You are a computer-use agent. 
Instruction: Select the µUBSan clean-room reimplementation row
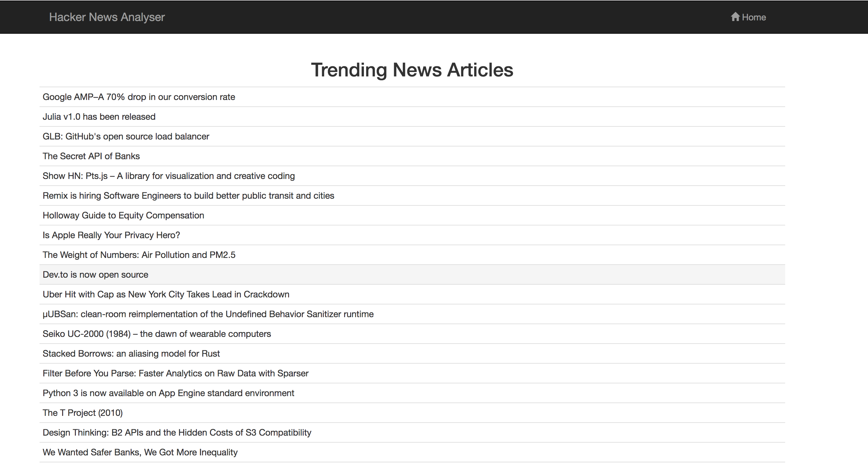click(x=412, y=314)
